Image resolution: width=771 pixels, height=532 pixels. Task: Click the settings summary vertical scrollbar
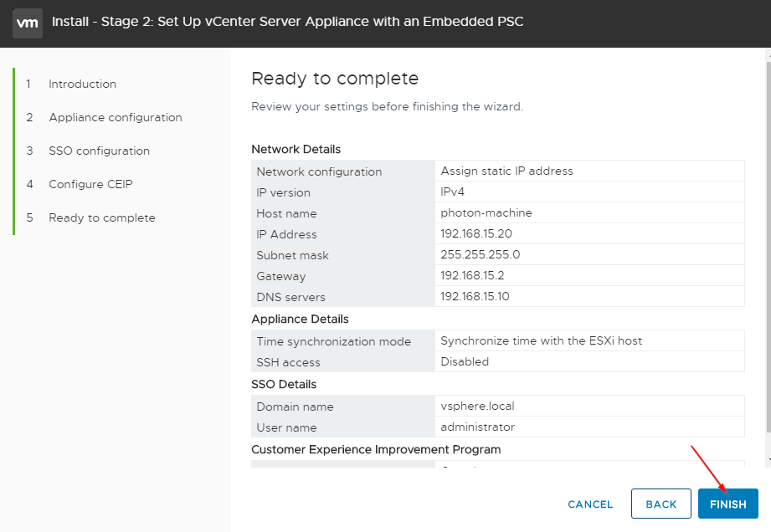768,248
